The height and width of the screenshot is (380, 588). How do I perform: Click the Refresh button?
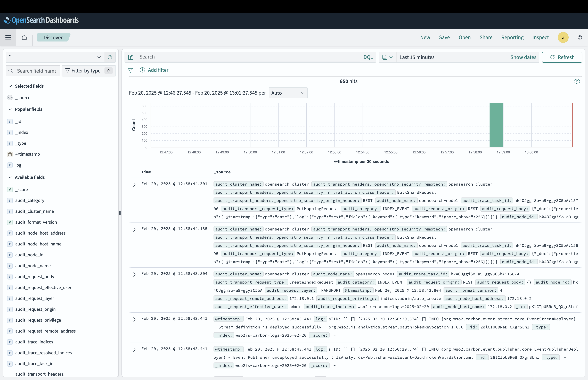point(562,57)
